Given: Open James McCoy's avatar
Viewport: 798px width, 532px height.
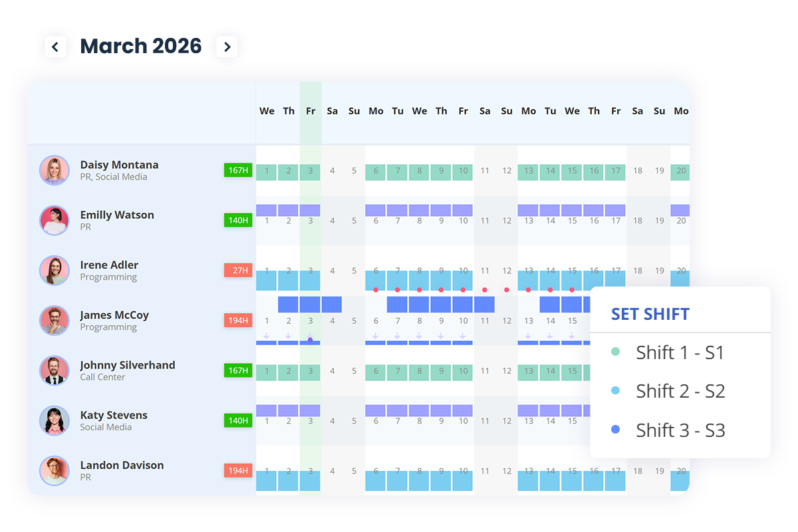Looking at the screenshot, I should point(54,321).
